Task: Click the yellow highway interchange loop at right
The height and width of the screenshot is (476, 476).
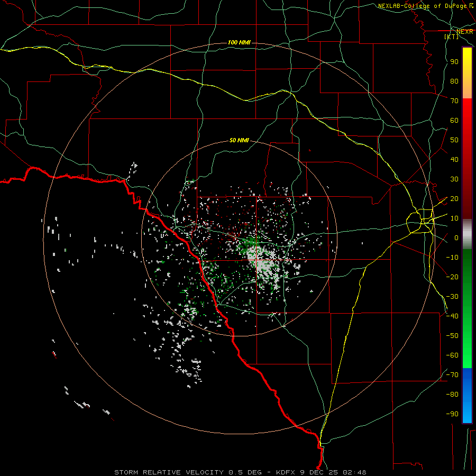Action: [420, 221]
